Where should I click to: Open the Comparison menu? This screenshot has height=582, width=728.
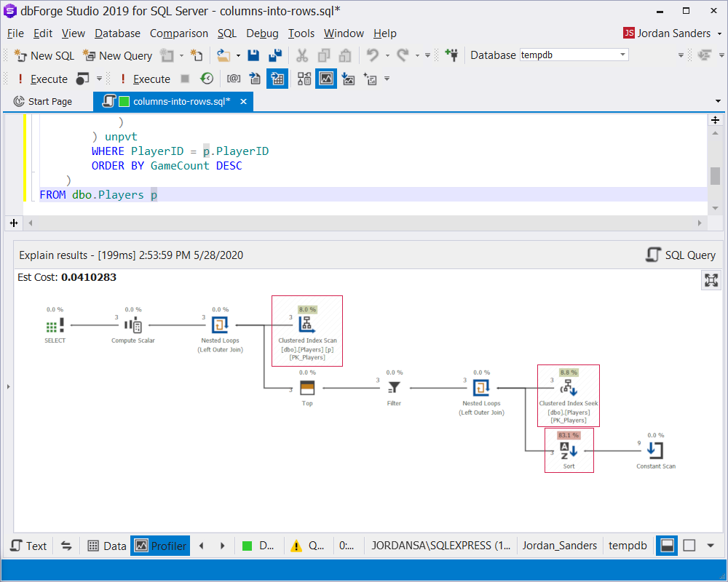179,33
